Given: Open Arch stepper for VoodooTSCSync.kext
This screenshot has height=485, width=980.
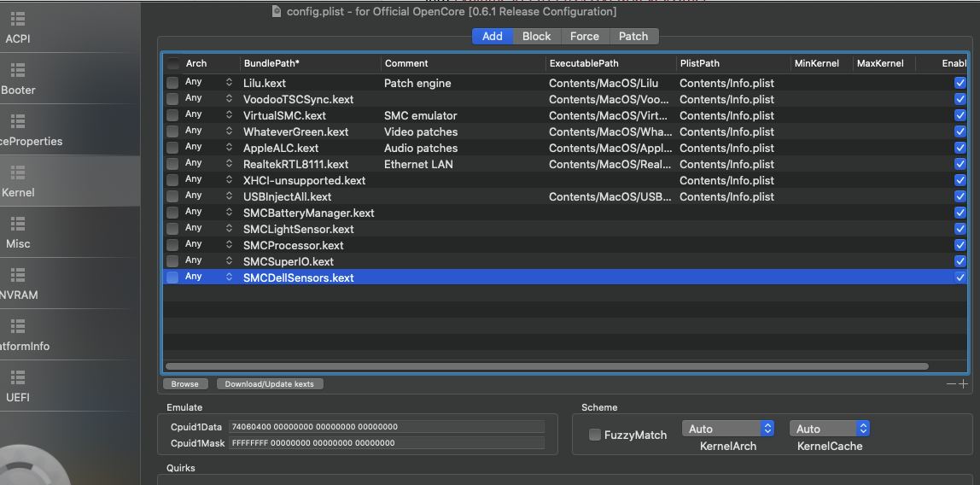Looking at the screenshot, I should click(230, 99).
